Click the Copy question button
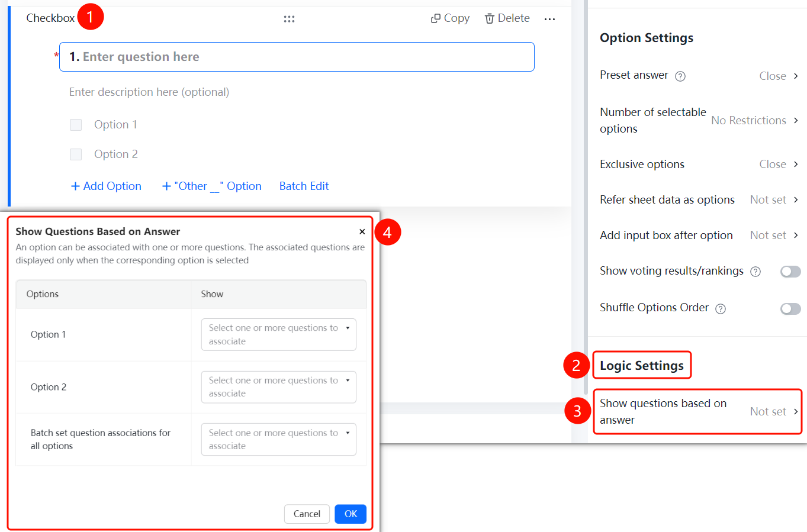 [x=450, y=18]
